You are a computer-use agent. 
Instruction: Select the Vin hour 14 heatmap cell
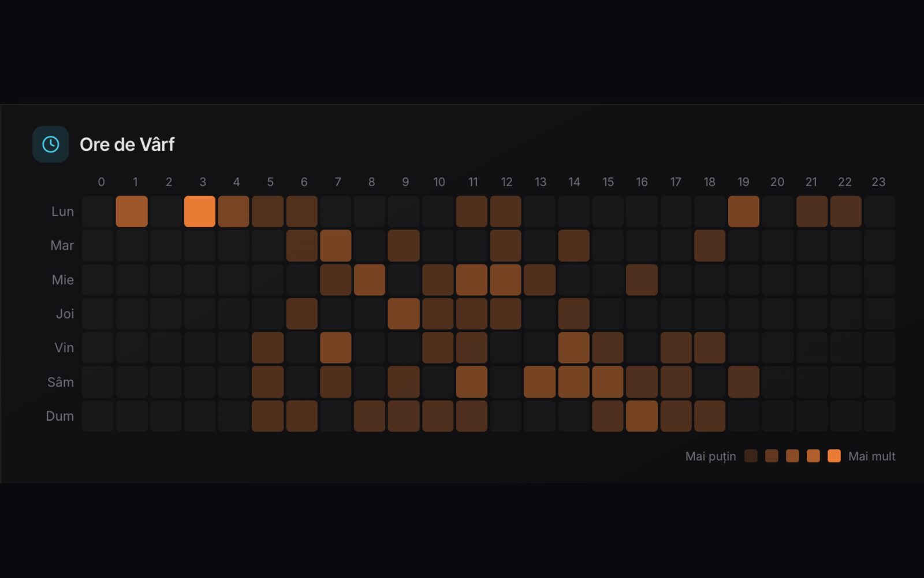click(x=574, y=348)
